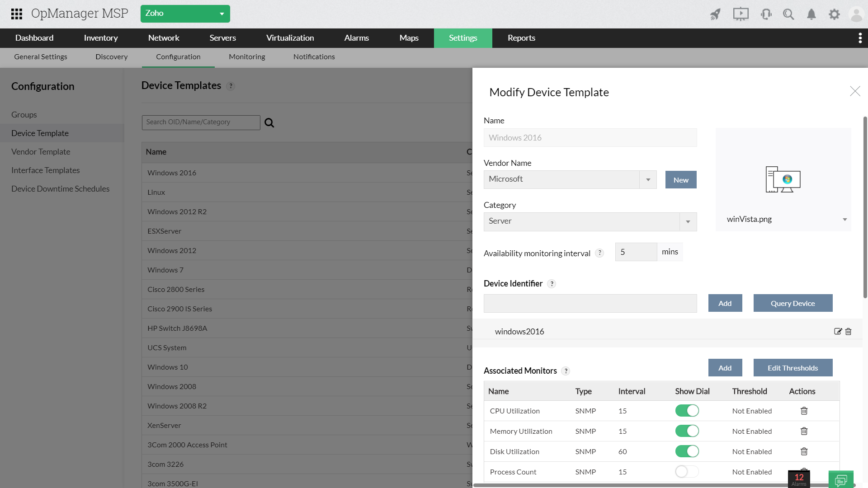Enable Show Dial for Process Count
868x488 pixels.
click(x=687, y=472)
